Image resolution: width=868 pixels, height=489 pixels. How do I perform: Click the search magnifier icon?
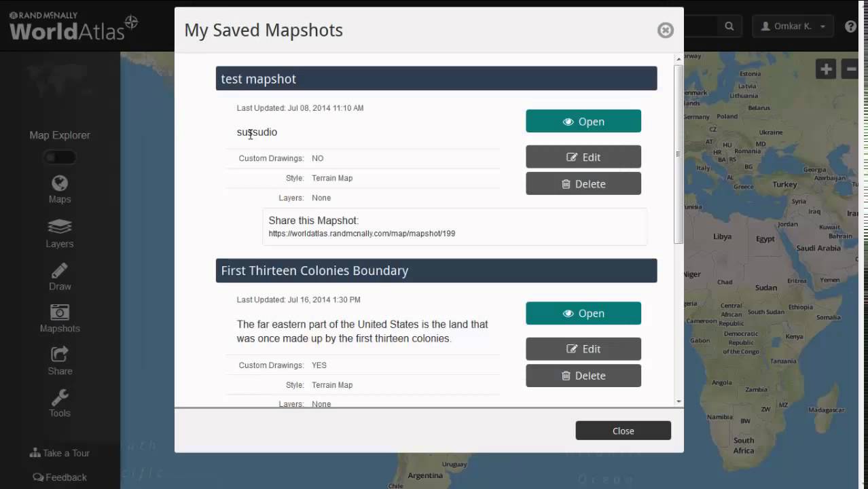click(729, 26)
